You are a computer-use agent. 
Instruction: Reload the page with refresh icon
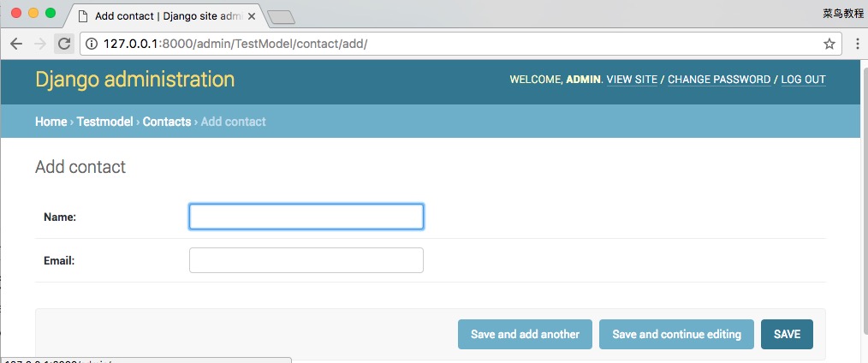(63, 44)
